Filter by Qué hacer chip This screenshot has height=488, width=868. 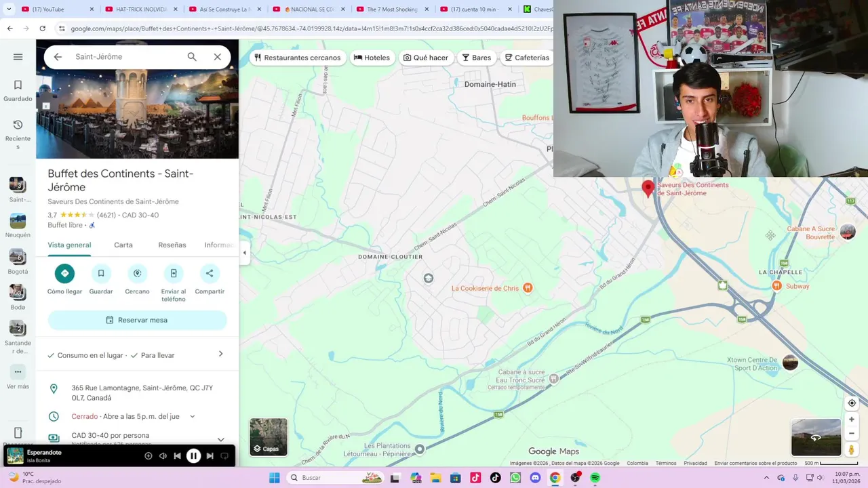click(426, 58)
